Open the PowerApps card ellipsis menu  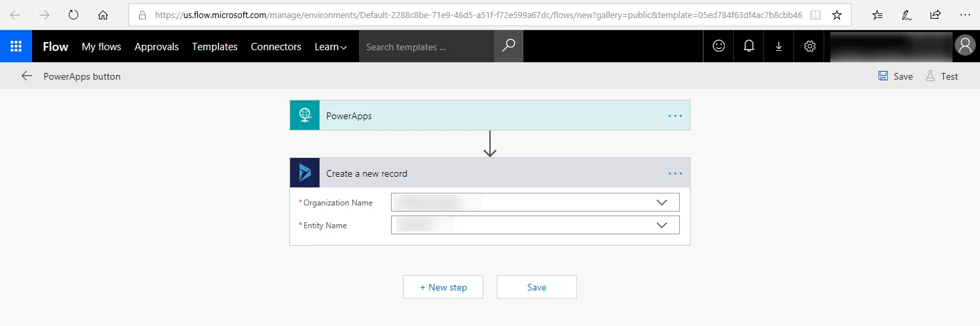[675, 116]
